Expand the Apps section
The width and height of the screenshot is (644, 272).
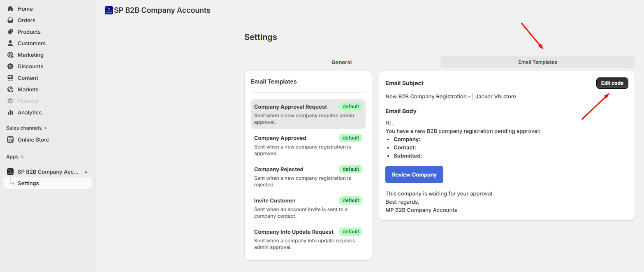[12, 156]
